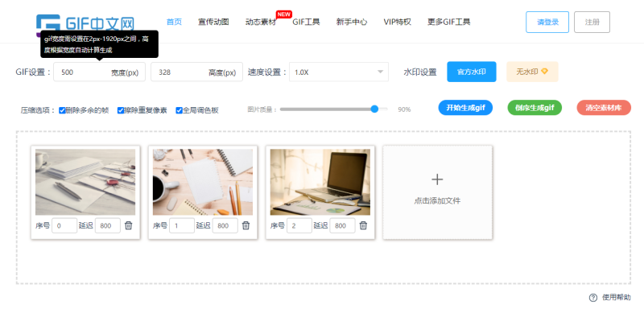Click the plus icon to add a file
The height and width of the screenshot is (309, 644).
tap(437, 179)
